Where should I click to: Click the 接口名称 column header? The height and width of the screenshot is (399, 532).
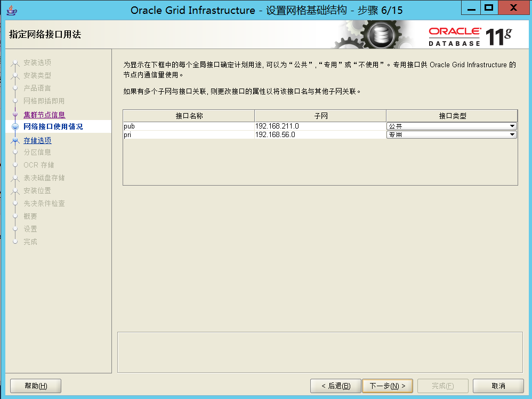tap(189, 116)
